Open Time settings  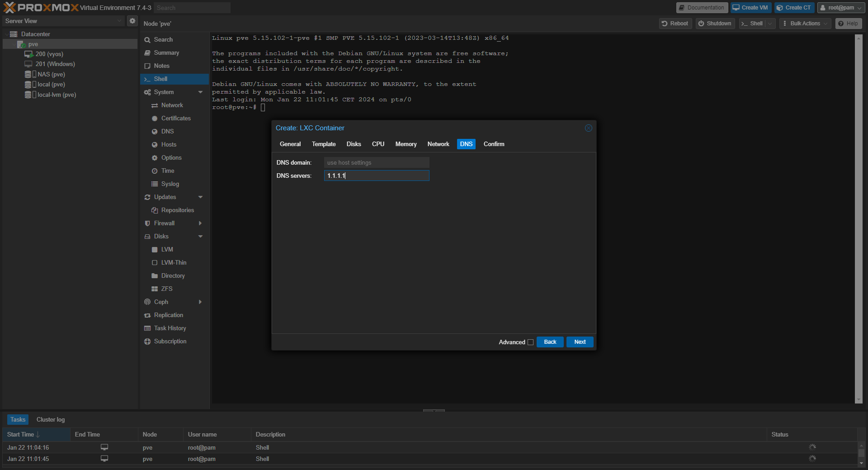[175, 171]
